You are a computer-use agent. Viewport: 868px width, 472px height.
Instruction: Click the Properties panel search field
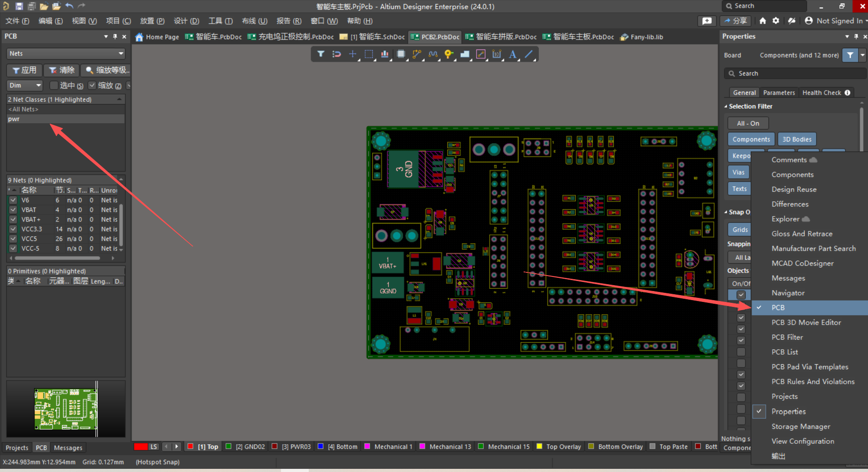point(795,74)
